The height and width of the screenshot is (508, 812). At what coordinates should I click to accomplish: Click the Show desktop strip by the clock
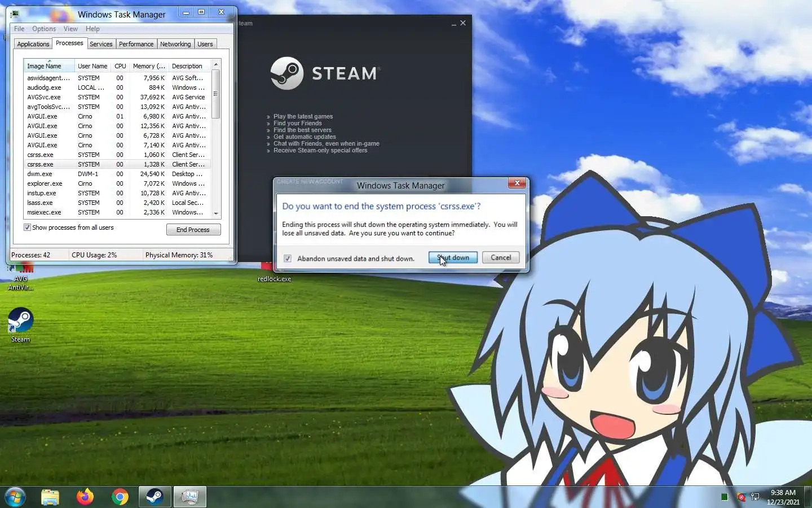pos(809,497)
